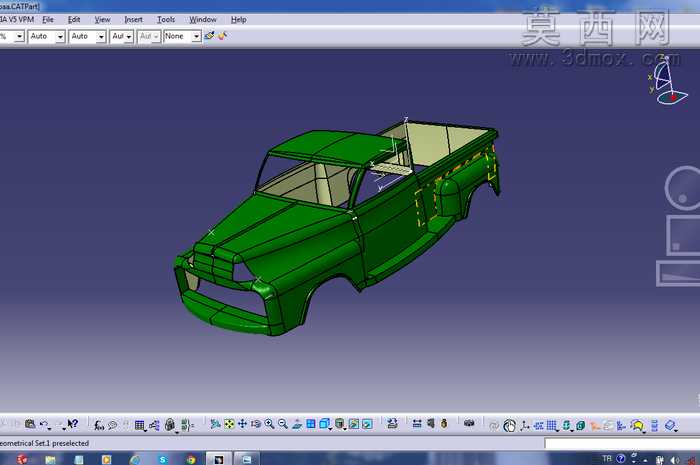
Task: Click the Measure Item icon
Action: (431, 423)
